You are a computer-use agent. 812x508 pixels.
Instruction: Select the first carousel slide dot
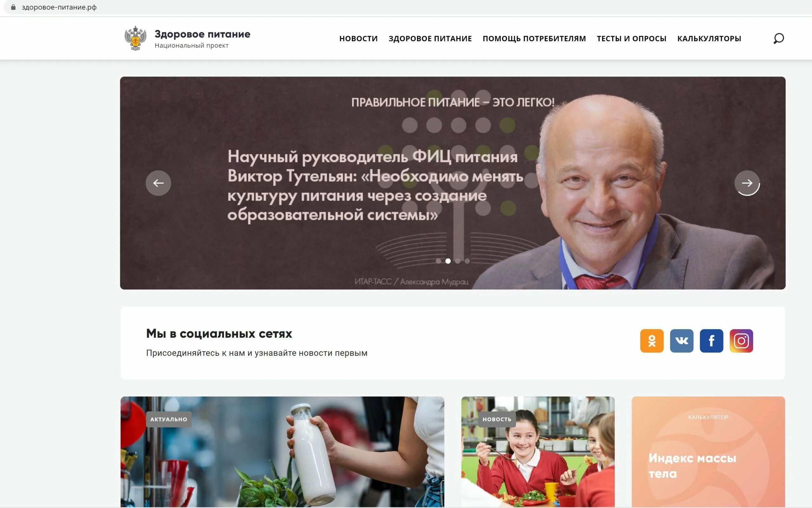click(438, 261)
